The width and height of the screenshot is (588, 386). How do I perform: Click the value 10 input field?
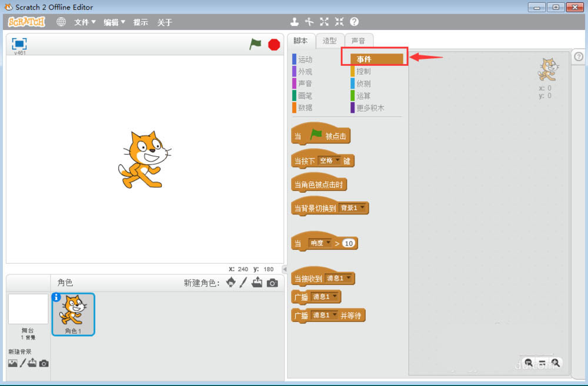[349, 243]
